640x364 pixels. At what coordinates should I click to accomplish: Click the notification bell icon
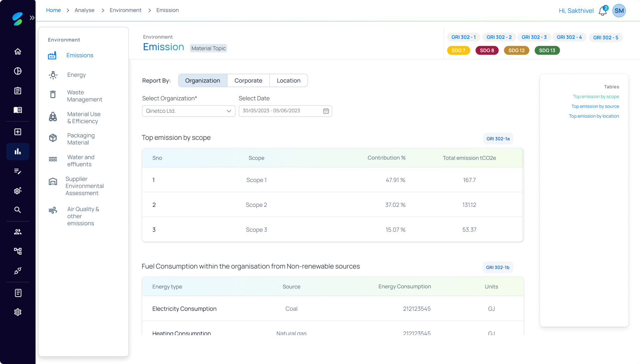[x=603, y=11]
